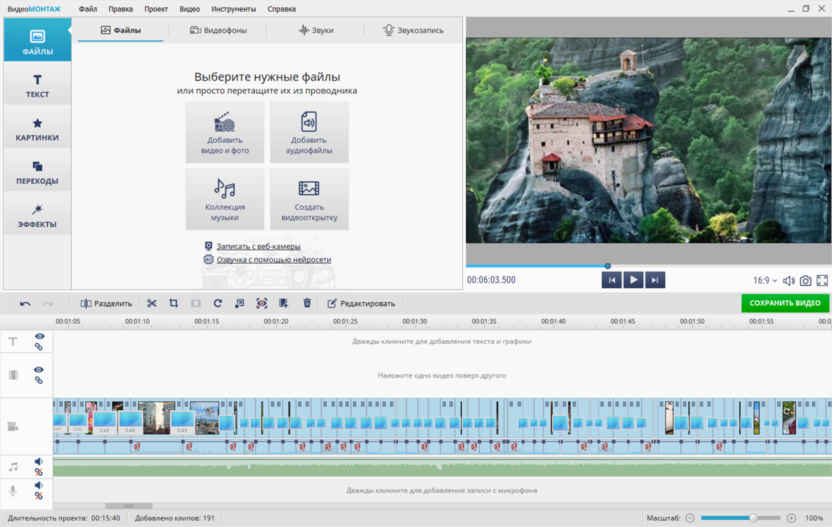832x527 pixels.
Task: Delete selected clip with trash icon
Action: [307, 303]
